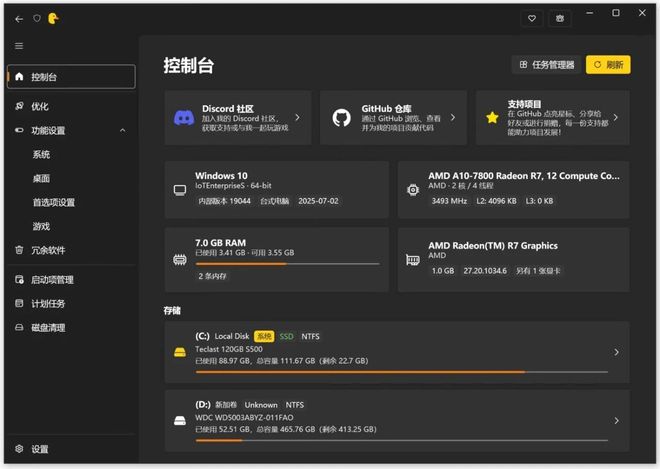The image size is (660, 469).
Task: Click the graphics card icon in Radeon R7 card
Action: tap(412, 260)
